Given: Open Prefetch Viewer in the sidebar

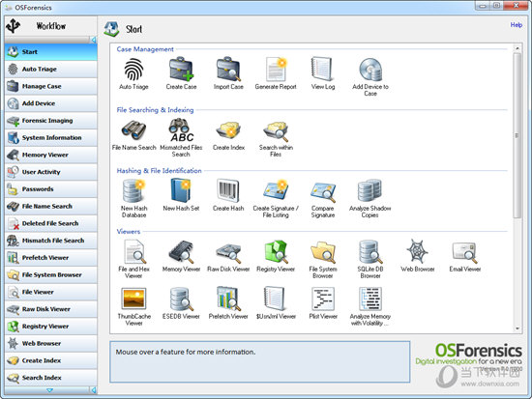Looking at the screenshot, I should click(51, 258).
